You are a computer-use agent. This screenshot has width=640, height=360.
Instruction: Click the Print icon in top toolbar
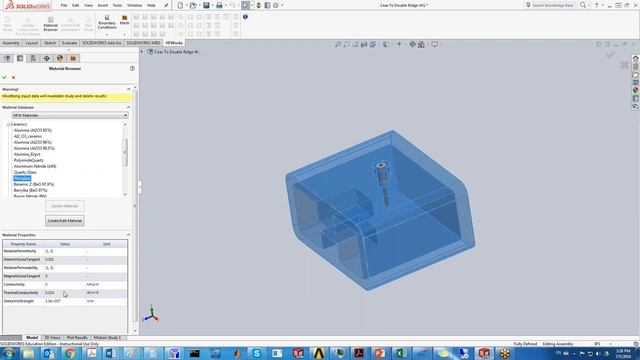coord(219,5)
